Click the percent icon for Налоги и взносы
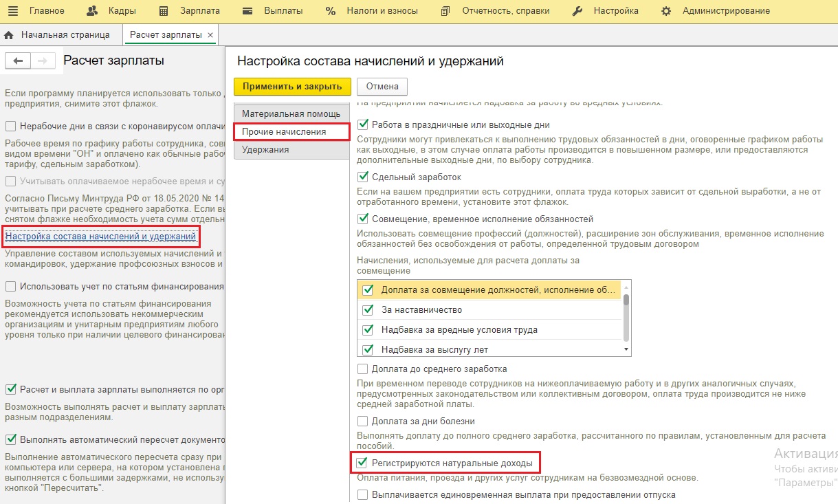Screen dimensions: 838x504 tap(331, 11)
